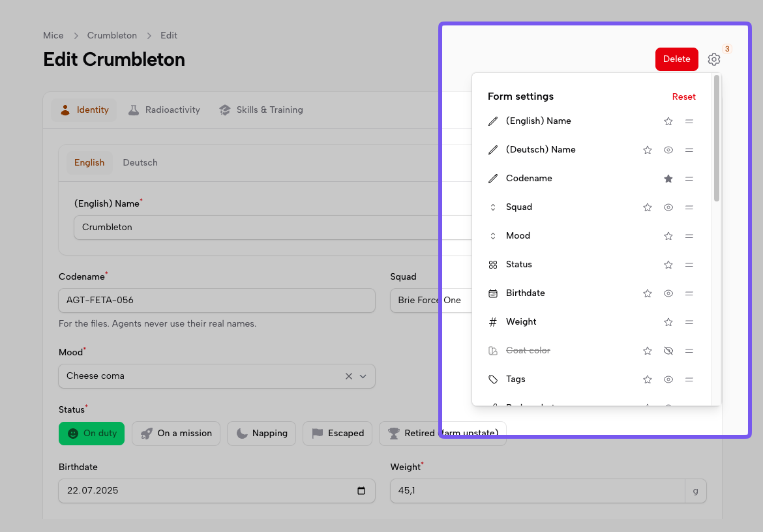Expand the Mood dropdown chevron

[x=363, y=376]
